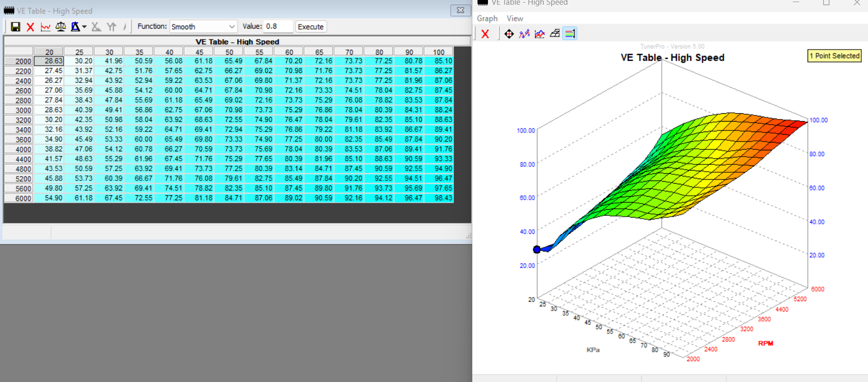The image size is (868, 382).
Task: Open the Function dropdown showing Smooth
Action: click(x=203, y=27)
